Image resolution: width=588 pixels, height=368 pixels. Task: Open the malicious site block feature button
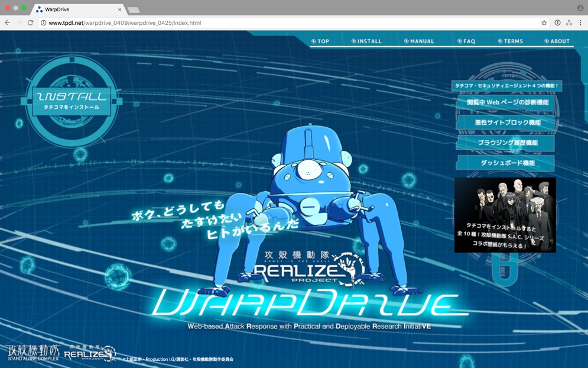coord(505,122)
